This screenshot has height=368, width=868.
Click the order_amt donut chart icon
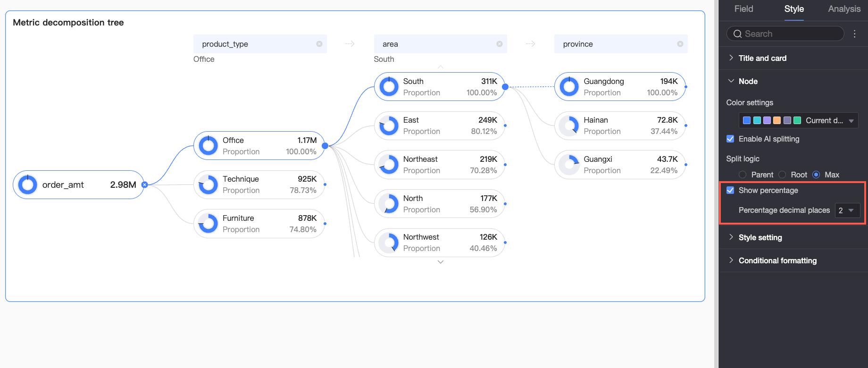point(27,184)
